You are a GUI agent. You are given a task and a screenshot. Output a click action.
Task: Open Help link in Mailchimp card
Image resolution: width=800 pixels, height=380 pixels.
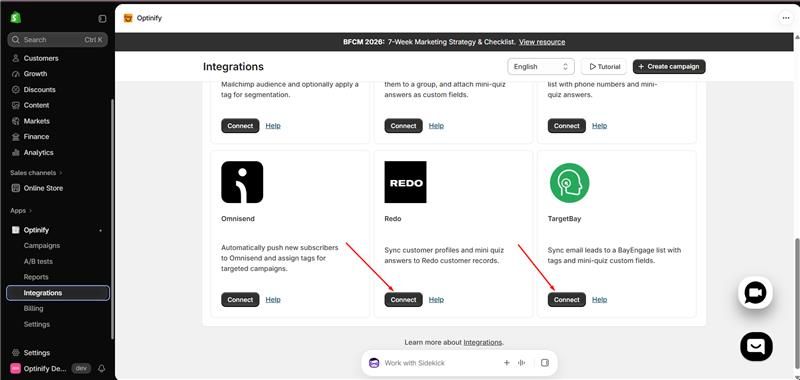(x=273, y=126)
